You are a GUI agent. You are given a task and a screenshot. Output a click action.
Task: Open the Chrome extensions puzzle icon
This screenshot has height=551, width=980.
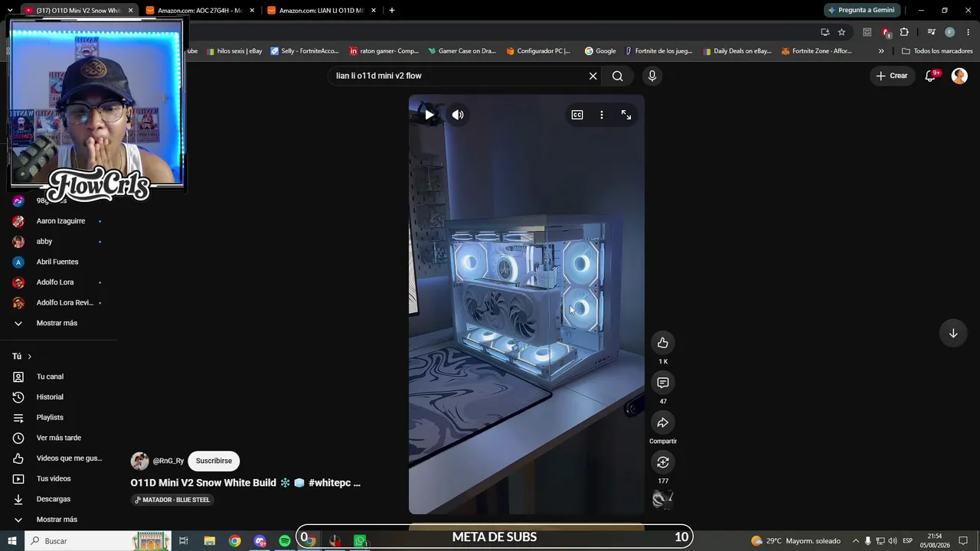pos(904,32)
